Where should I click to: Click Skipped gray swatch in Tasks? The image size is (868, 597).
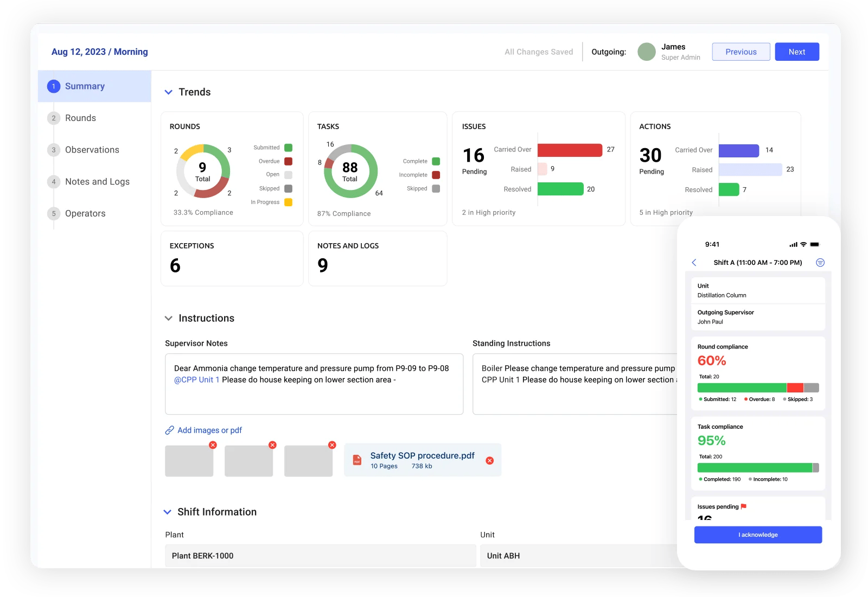tap(436, 189)
